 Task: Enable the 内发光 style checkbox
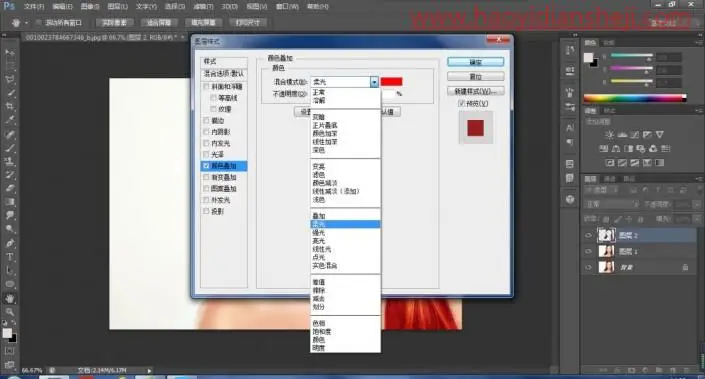tap(206, 143)
